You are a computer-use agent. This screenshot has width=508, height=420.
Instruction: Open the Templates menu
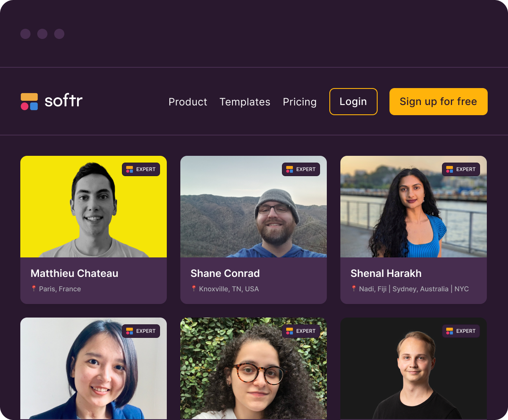(x=245, y=102)
